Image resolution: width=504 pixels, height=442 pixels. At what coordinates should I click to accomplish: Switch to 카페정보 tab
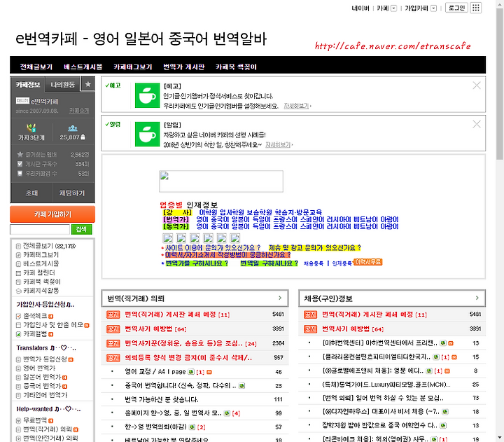(x=28, y=85)
